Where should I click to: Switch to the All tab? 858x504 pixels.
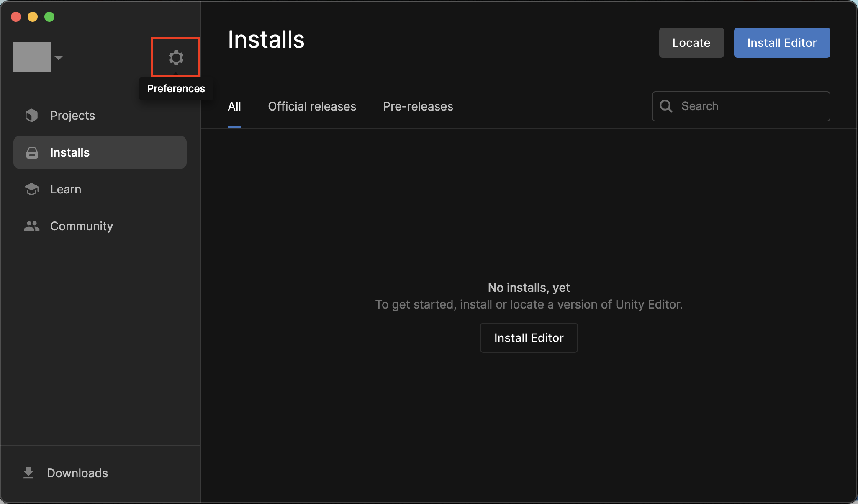[234, 106]
